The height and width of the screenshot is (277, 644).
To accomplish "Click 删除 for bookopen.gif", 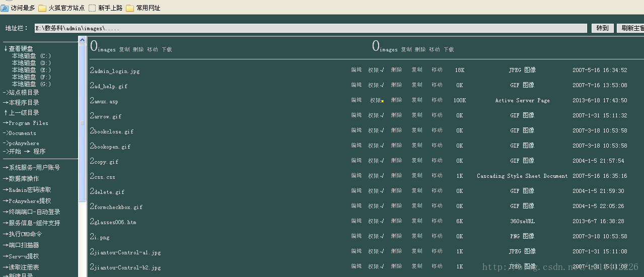I will [397, 146].
